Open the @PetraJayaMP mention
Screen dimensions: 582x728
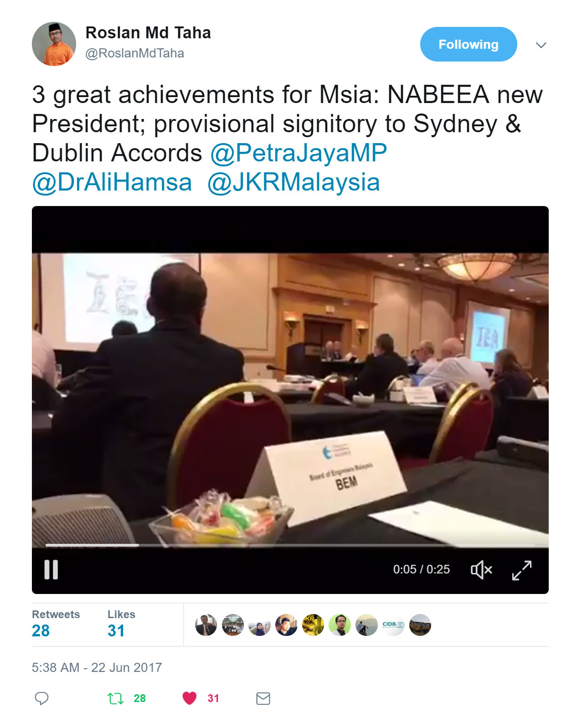tap(299, 153)
